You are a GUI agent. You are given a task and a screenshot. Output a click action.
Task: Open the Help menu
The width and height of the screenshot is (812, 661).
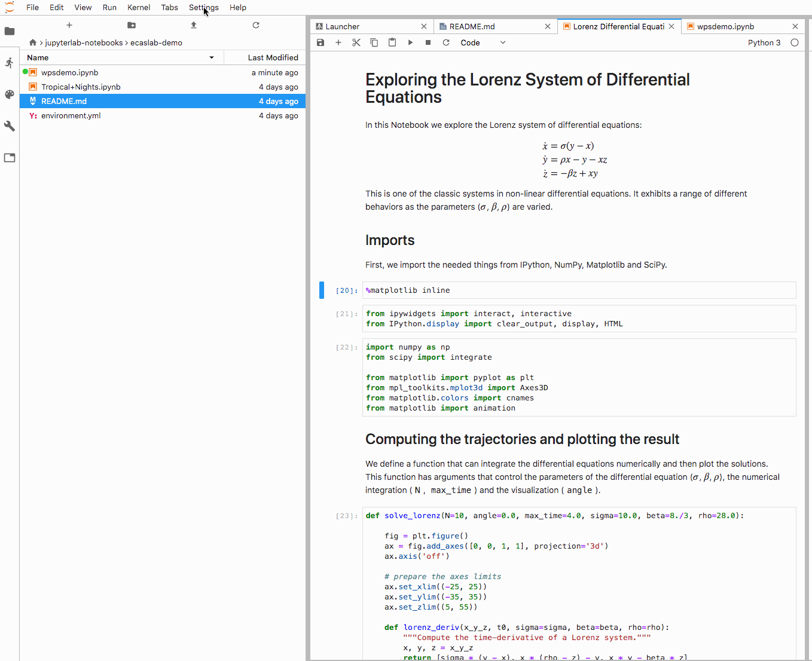(x=238, y=7)
